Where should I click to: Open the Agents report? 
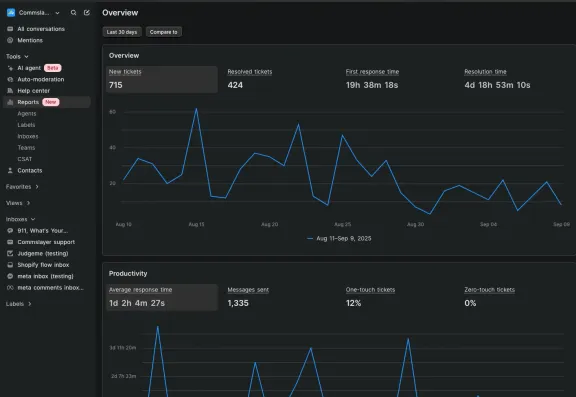click(x=27, y=113)
